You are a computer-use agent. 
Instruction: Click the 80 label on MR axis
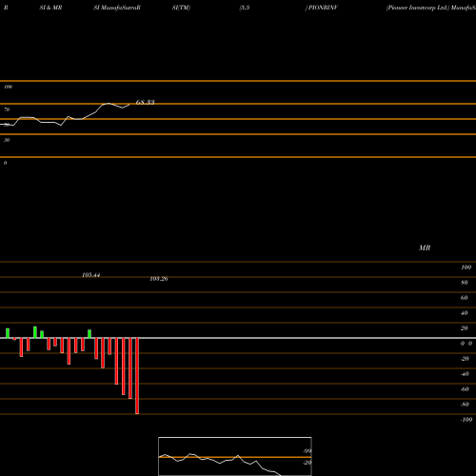465,283
